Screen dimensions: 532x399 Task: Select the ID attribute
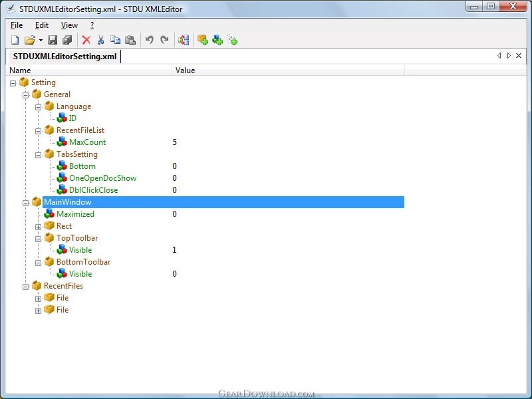click(x=72, y=118)
